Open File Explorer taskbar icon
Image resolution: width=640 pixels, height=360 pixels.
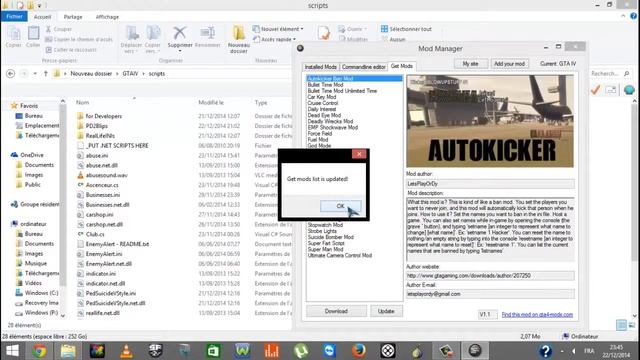point(68,351)
